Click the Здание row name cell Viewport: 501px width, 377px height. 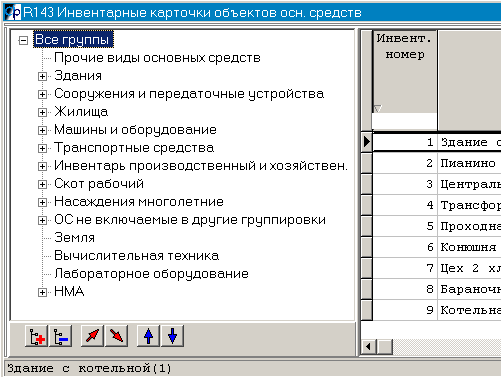[x=470, y=142]
